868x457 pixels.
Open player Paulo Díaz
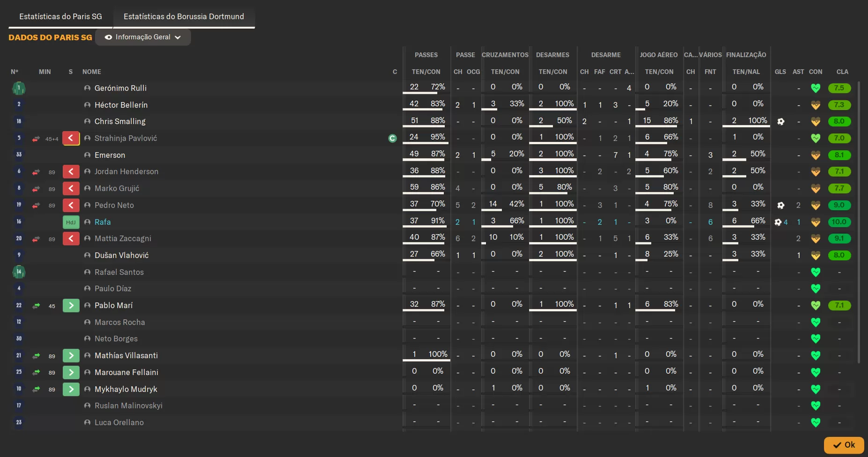pos(113,288)
